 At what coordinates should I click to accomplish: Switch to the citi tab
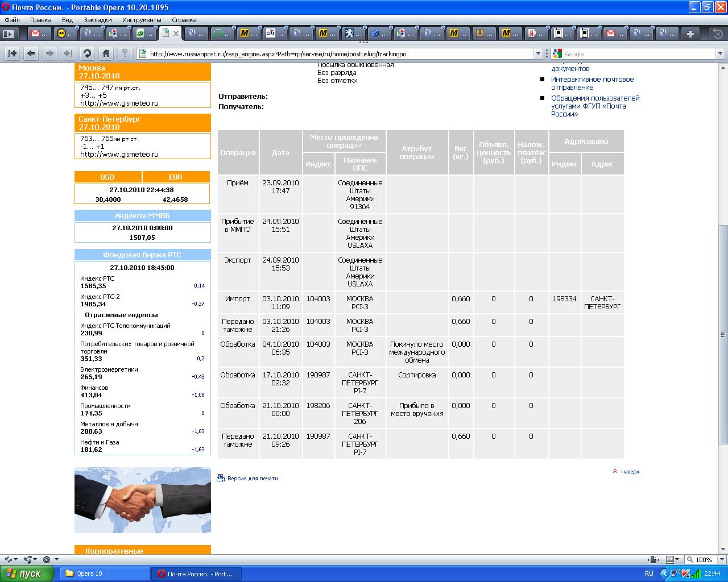point(276,34)
